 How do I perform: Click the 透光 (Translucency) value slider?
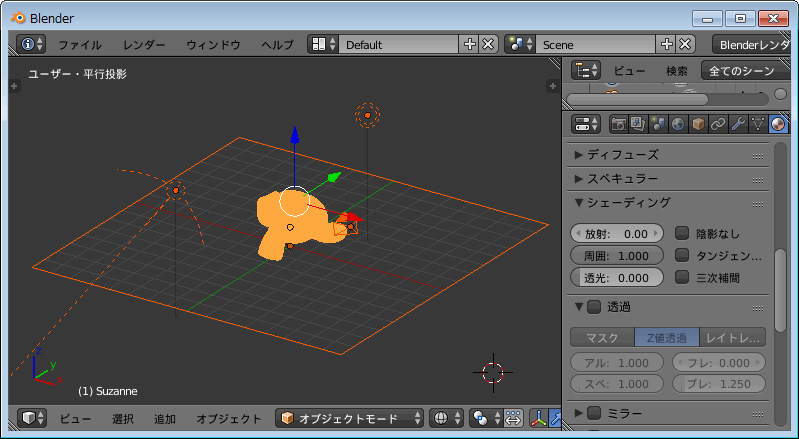[617, 277]
